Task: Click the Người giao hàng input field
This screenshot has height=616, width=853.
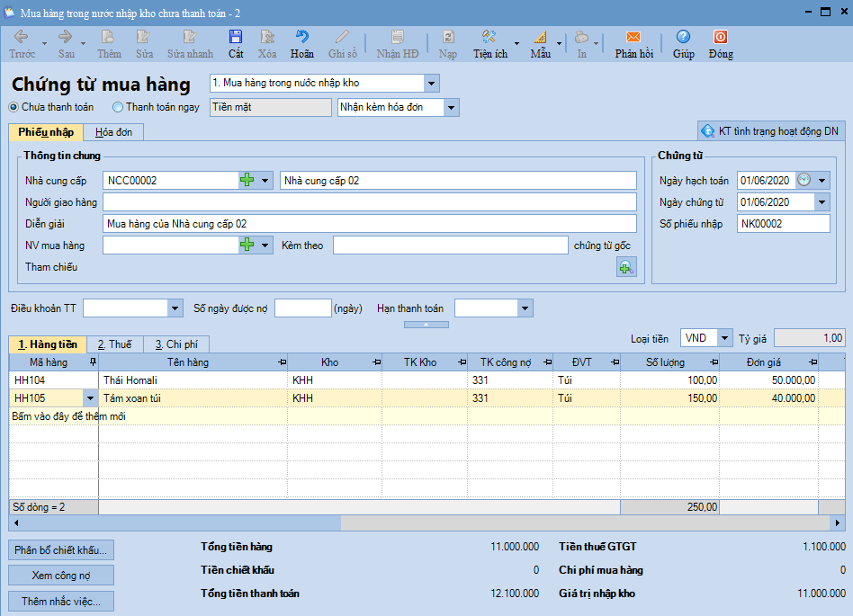Action: [370, 201]
